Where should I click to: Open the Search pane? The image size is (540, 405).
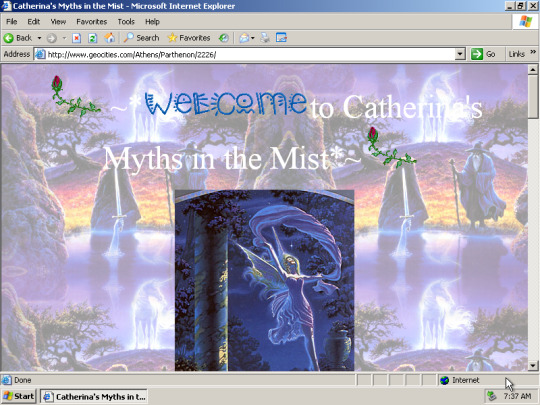coord(142,38)
